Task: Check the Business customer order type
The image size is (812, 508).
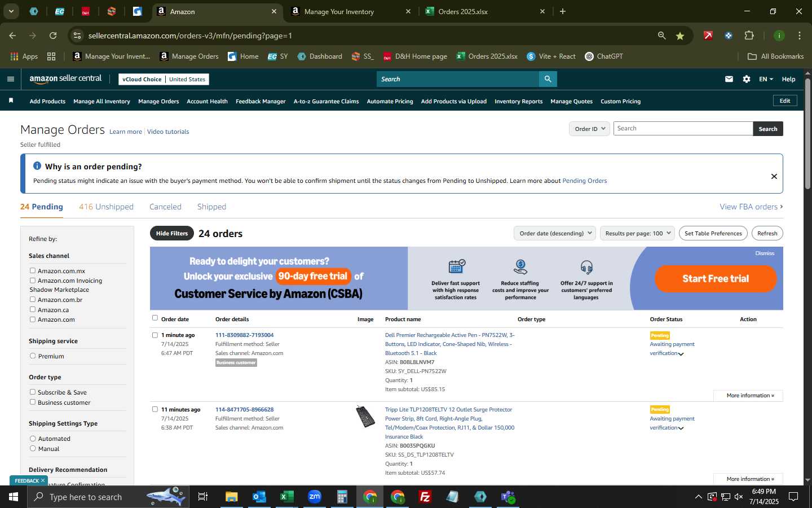Action: pyautogui.click(x=33, y=402)
